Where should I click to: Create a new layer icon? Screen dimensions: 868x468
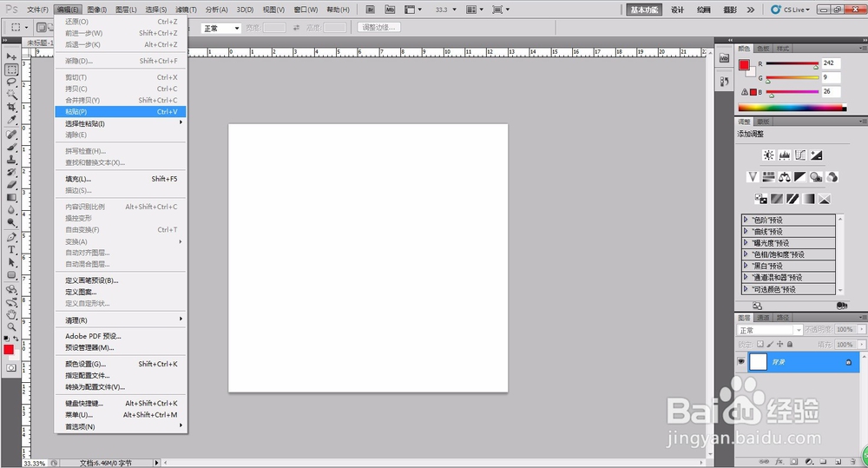click(x=838, y=461)
